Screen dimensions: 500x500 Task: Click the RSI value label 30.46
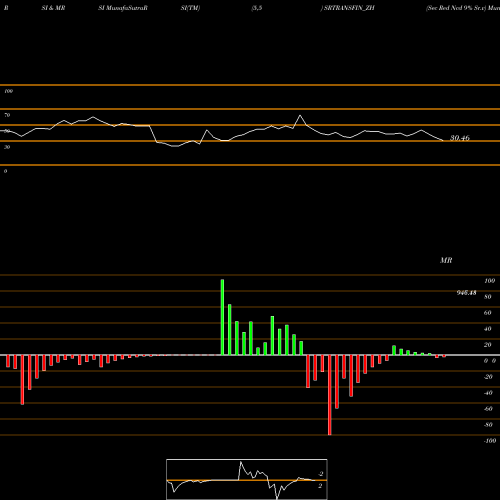coord(460,138)
